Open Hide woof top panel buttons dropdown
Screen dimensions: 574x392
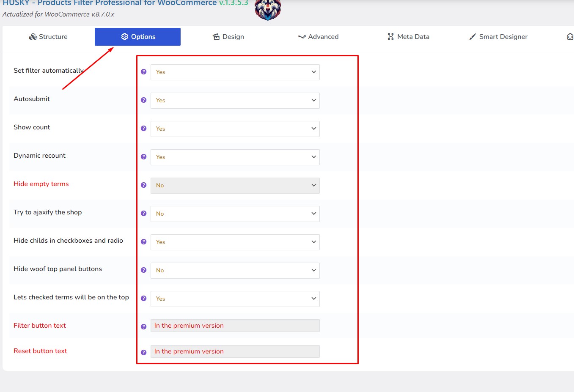[235, 270]
